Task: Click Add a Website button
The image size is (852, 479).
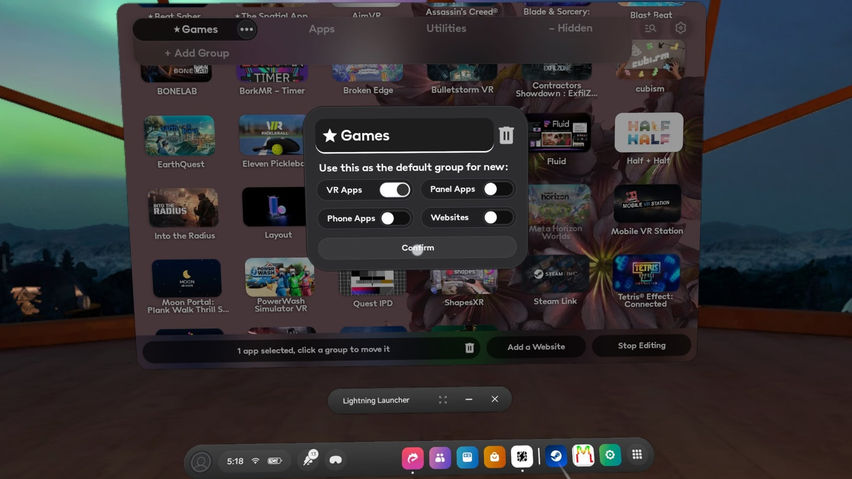Action: (536, 346)
